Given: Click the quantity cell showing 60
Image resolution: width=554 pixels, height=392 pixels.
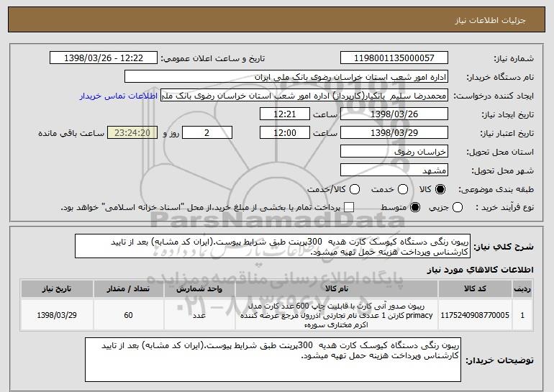Looking at the screenshot, I should [x=128, y=315].
